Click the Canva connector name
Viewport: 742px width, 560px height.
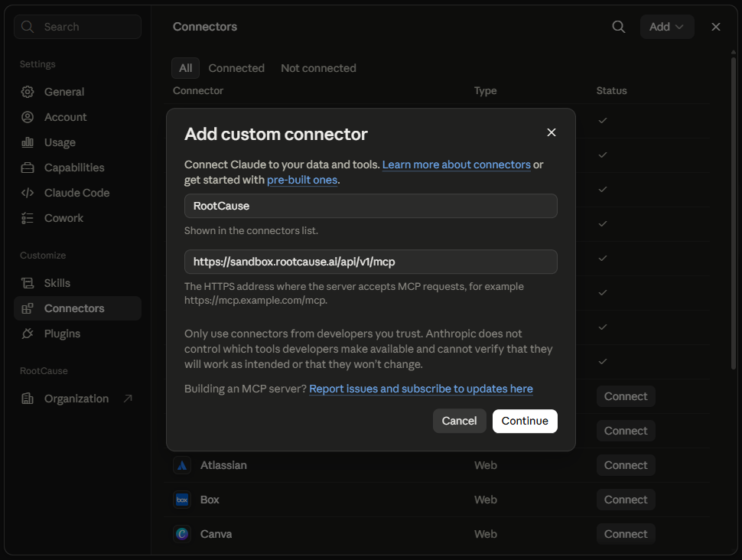point(216,534)
